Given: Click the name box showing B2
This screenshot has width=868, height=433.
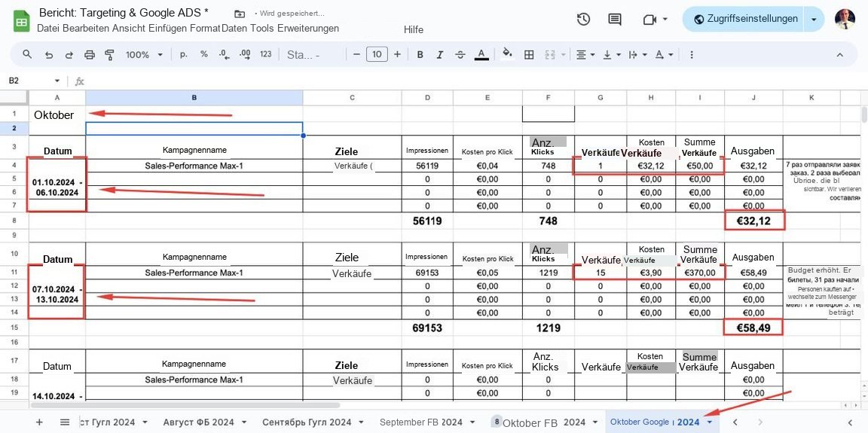Looking at the screenshot, I should 33,81.
